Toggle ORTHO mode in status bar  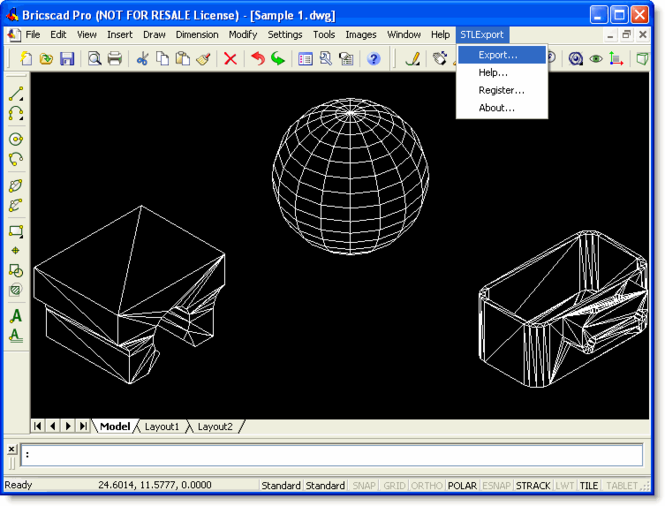point(427,485)
